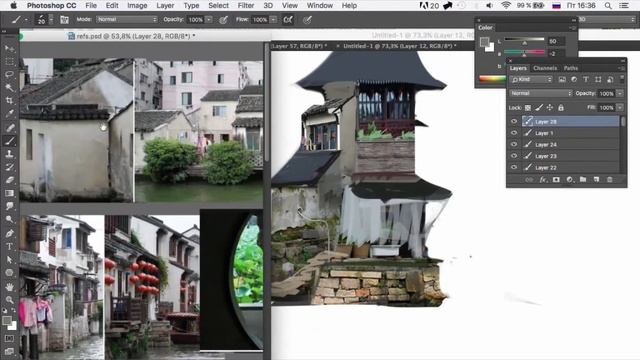Select the History Brush tool
640x360 pixels.
(x=9, y=167)
